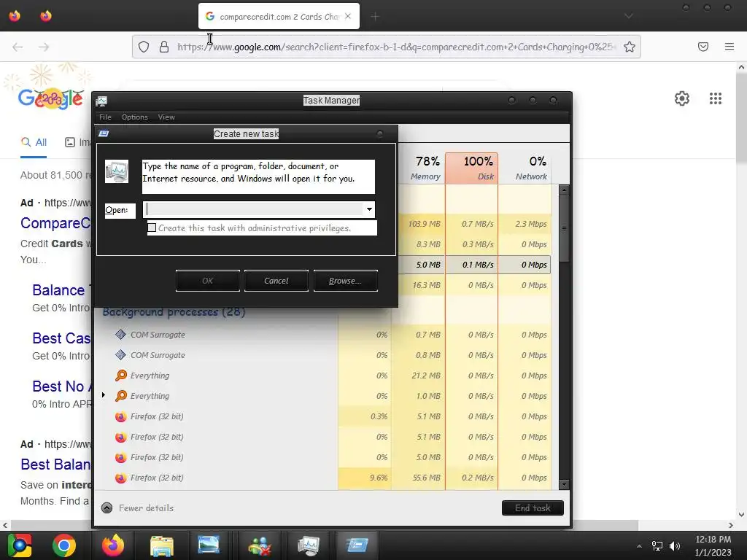Sort by the Disk column header
747x560 pixels.
click(472, 168)
